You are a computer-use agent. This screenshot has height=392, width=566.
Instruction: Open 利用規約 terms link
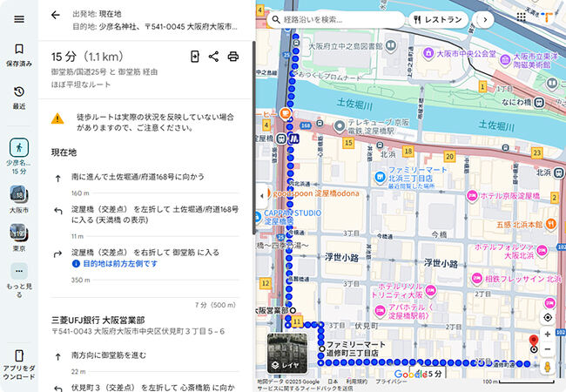[357, 382]
